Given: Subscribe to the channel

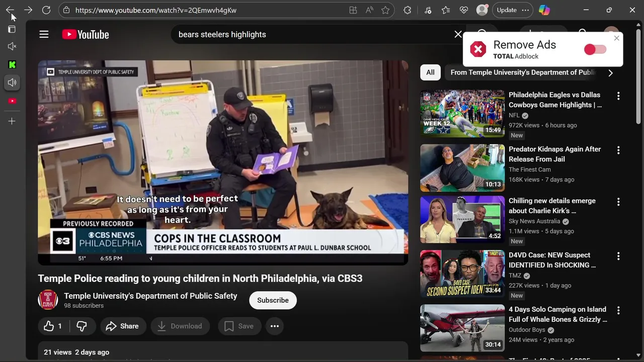Looking at the screenshot, I should tap(273, 300).
